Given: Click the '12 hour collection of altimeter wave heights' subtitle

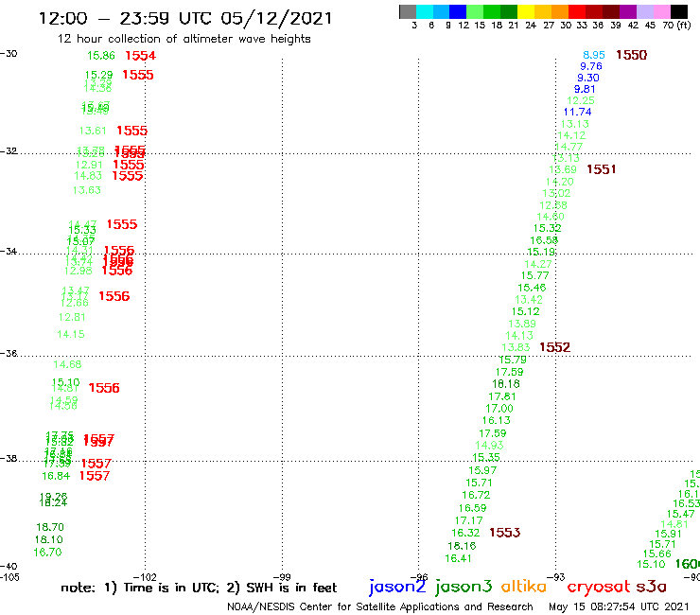Looking at the screenshot, I should pyautogui.click(x=184, y=39).
